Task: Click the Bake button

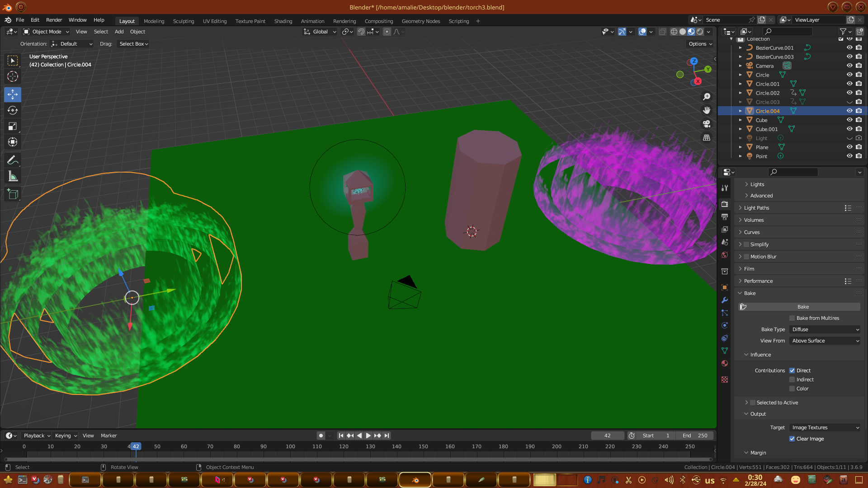Action: point(803,307)
